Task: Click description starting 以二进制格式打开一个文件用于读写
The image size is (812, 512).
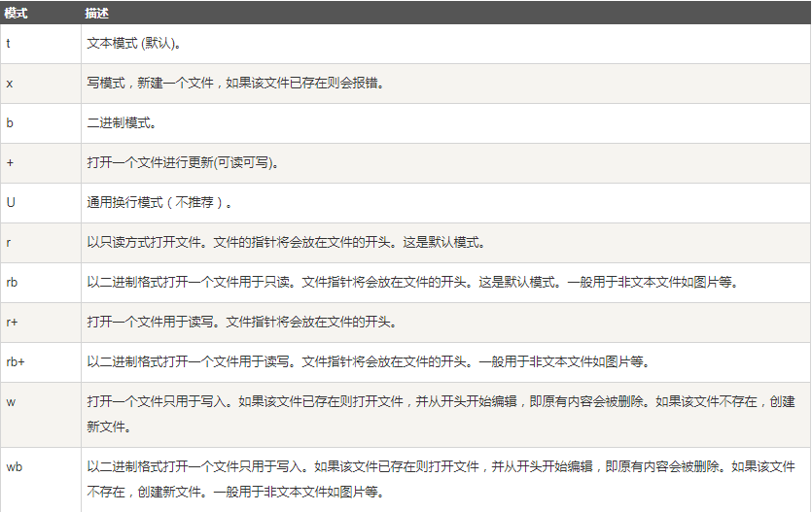Action: [x=369, y=362]
